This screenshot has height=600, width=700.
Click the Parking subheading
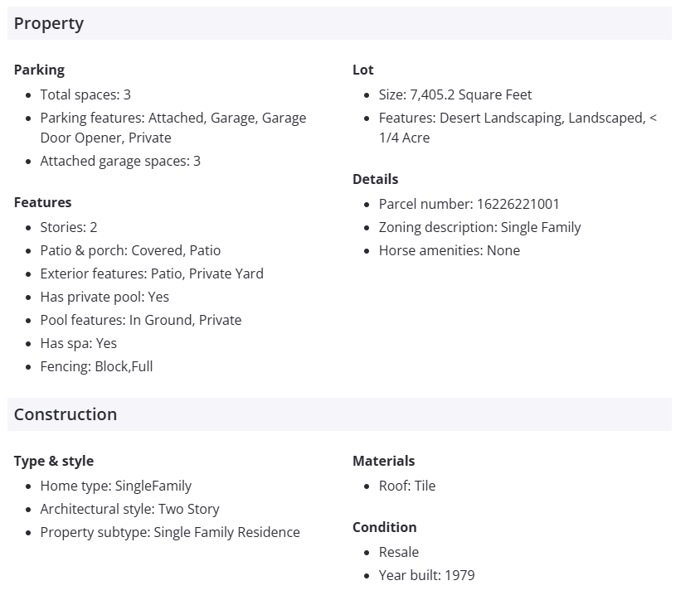(x=39, y=70)
